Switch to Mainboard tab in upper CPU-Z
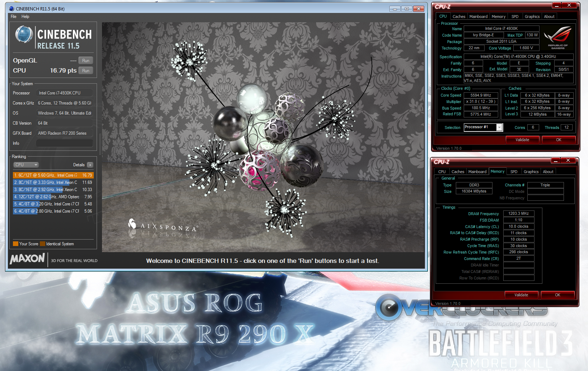 tap(478, 17)
